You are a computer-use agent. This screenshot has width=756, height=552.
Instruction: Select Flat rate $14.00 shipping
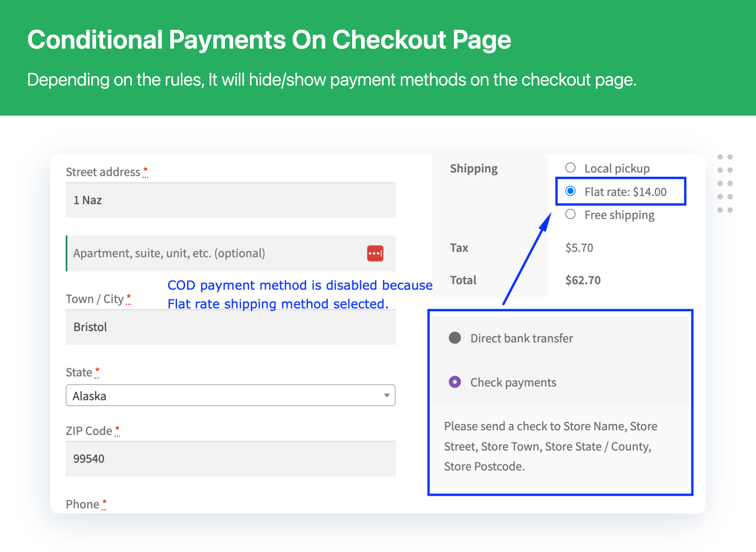pos(570,191)
